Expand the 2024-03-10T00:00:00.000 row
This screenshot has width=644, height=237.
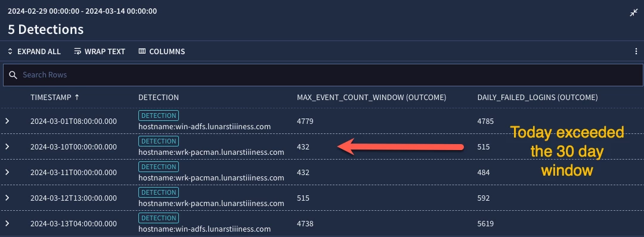[x=7, y=147]
